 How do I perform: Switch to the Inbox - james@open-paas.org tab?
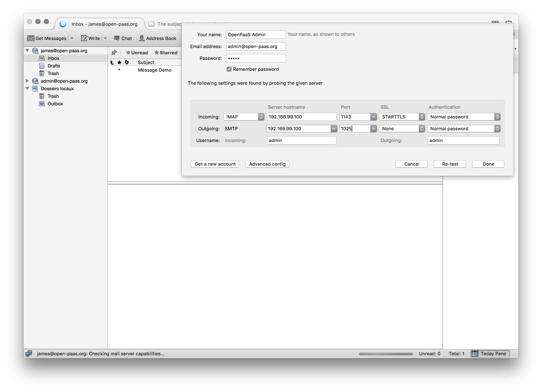[100, 24]
